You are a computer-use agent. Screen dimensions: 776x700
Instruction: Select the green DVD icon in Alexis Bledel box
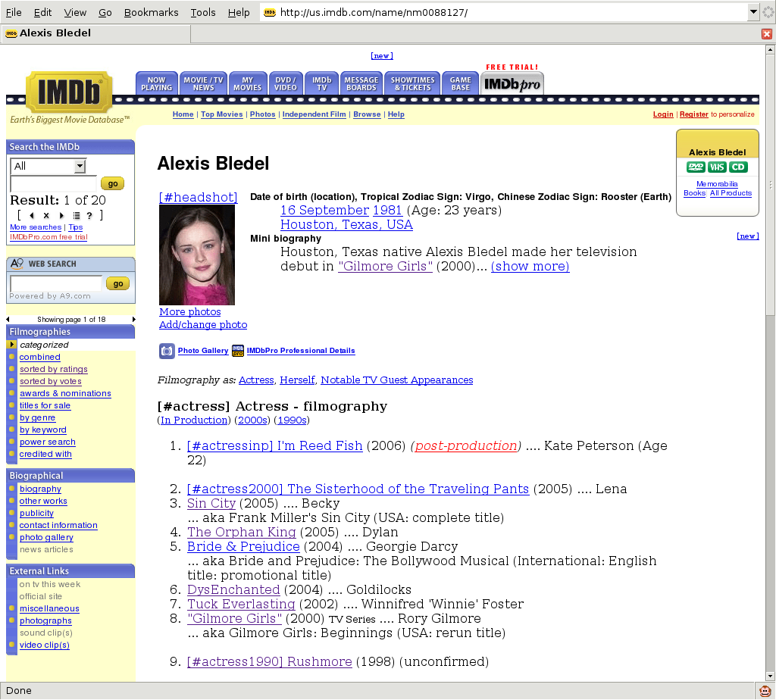(695, 167)
